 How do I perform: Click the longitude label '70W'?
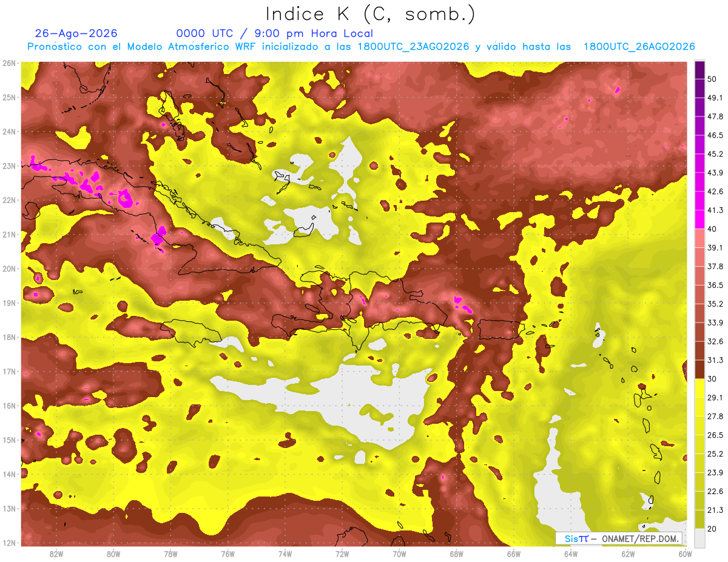pyautogui.click(x=399, y=554)
